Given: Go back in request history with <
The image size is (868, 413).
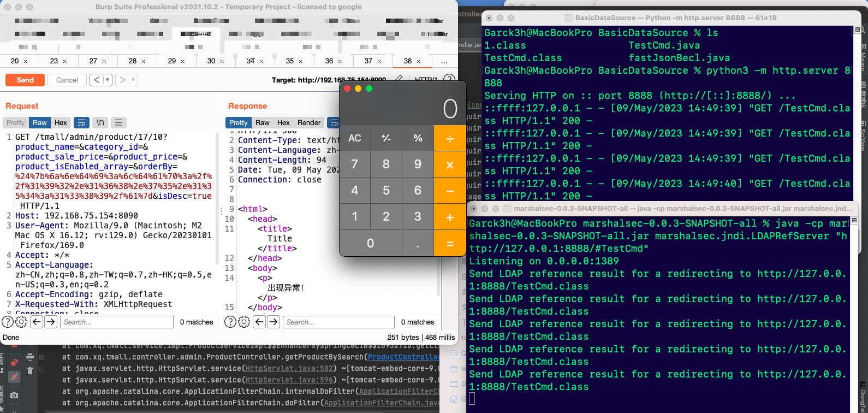Looking at the screenshot, I should tap(97, 80).
